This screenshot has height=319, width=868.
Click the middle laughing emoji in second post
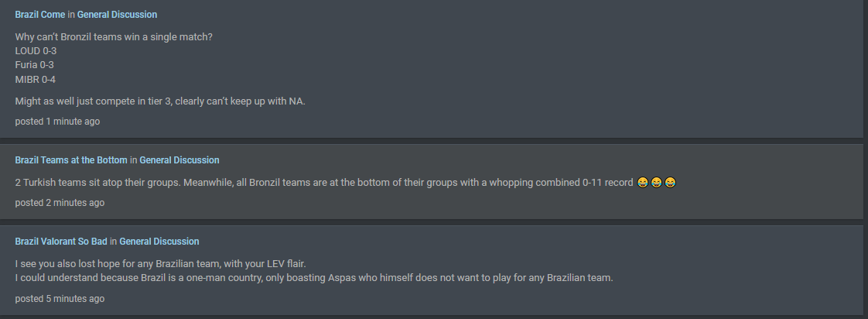pos(657,182)
